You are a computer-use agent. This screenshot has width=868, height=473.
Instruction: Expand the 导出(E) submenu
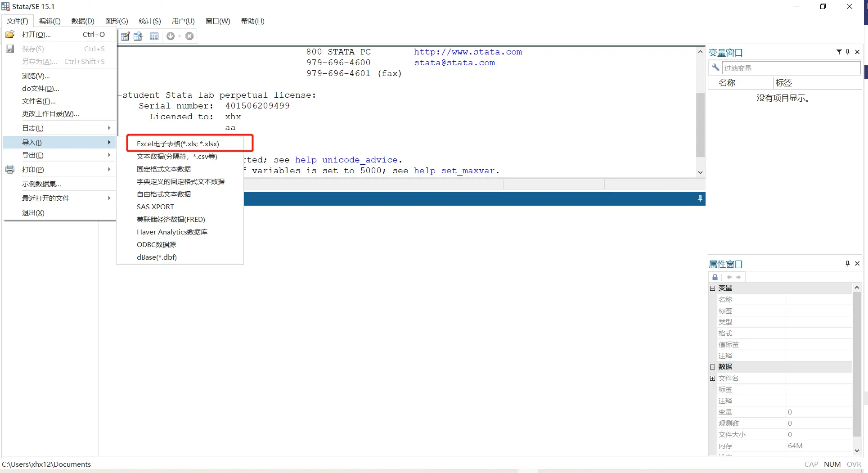pyautogui.click(x=109, y=155)
